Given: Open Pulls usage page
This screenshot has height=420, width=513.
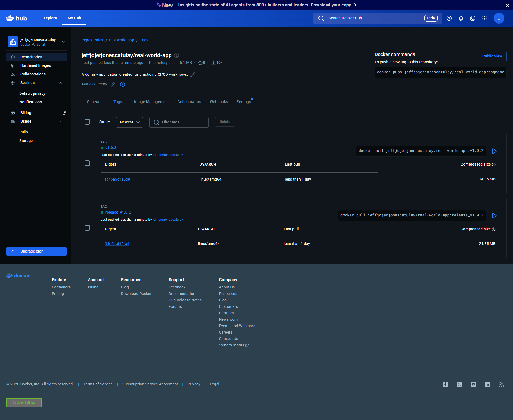Looking at the screenshot, I should pyautogui.click(x=24, y=132).
